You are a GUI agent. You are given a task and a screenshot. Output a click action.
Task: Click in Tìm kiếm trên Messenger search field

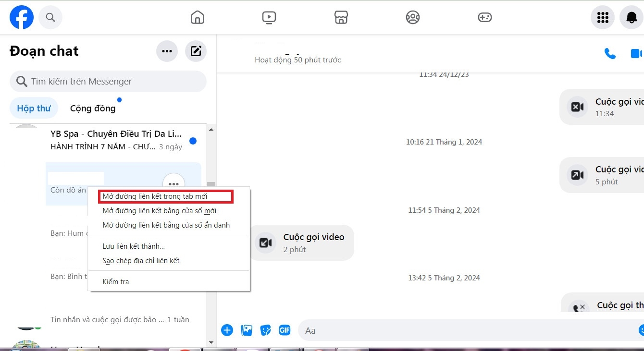[108, 82]
